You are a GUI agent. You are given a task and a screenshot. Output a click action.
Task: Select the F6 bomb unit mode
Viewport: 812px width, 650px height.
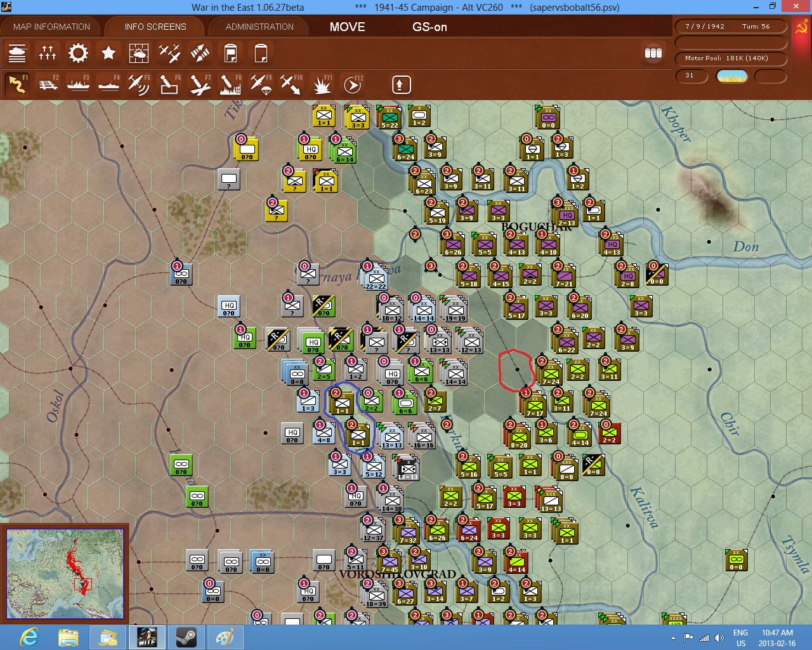click(x=169, y=84)
